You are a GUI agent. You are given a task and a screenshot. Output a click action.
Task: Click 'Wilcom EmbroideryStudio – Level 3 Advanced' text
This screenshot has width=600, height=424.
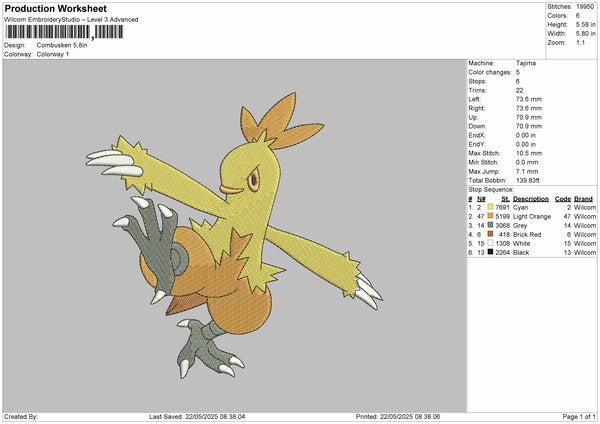pos(71,20)
